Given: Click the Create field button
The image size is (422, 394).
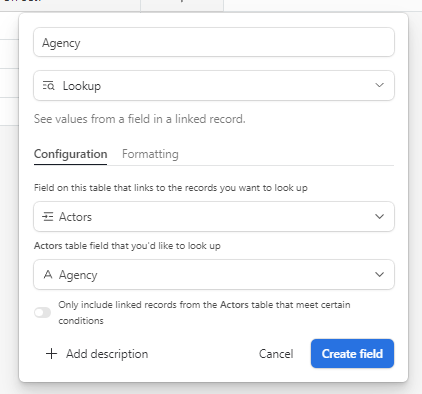Looking at the screenshot, I should pos(352,354).
